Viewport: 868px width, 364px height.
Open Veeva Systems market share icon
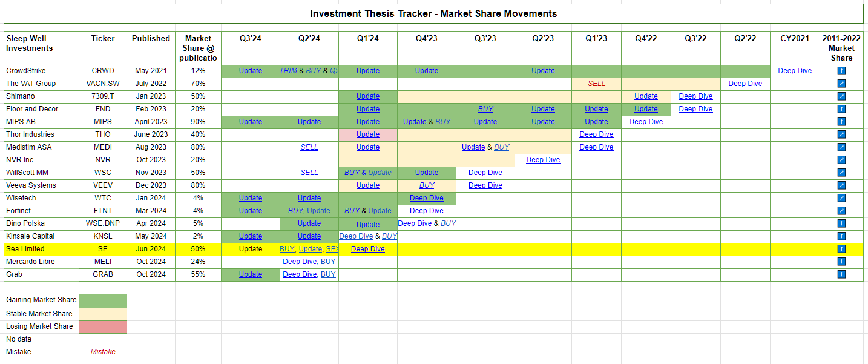click(x=841, y=185)
